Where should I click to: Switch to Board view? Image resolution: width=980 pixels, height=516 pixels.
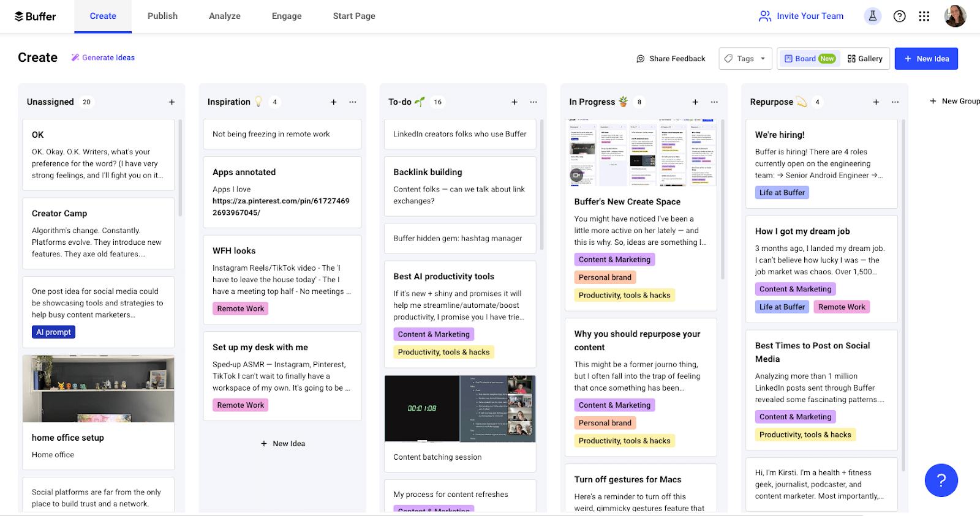(809, 59)
